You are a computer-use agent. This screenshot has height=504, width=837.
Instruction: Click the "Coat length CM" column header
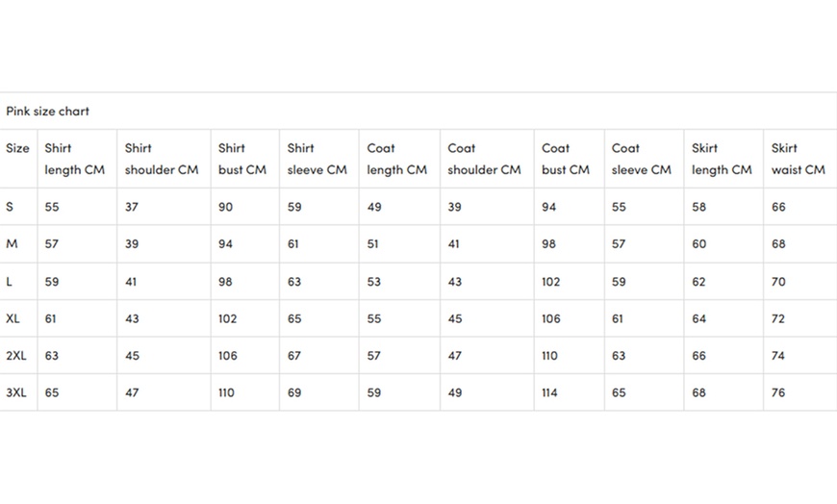coord(397,159)
